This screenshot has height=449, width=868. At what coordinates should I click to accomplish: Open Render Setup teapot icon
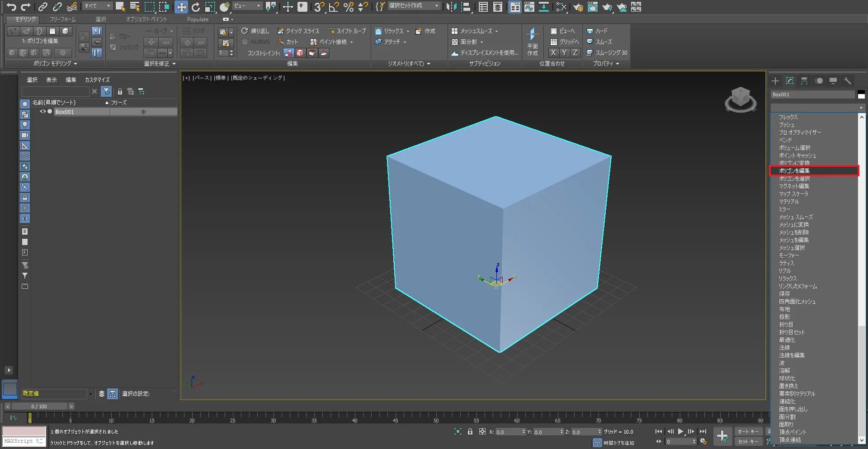[x=578, y=7]
